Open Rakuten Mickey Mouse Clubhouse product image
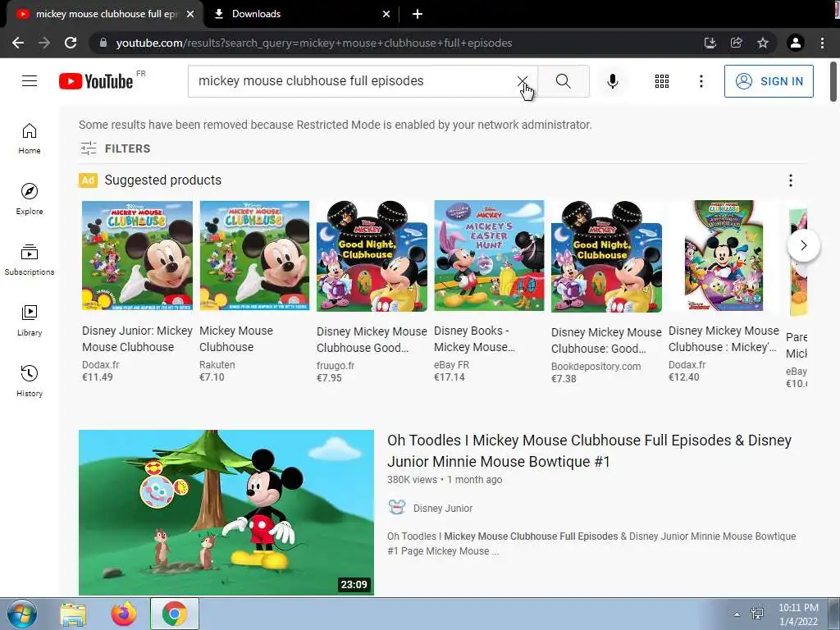 (254, 256)
